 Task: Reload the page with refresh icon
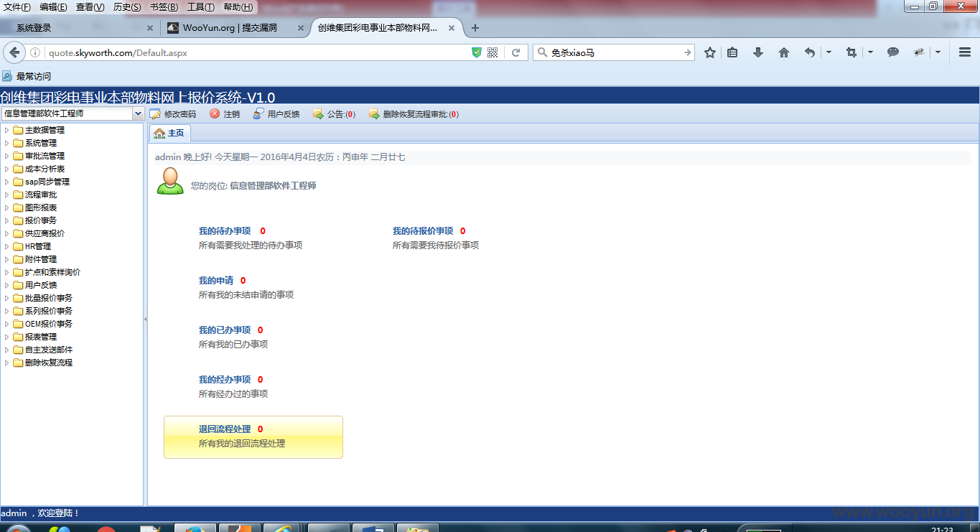point(515,52)
